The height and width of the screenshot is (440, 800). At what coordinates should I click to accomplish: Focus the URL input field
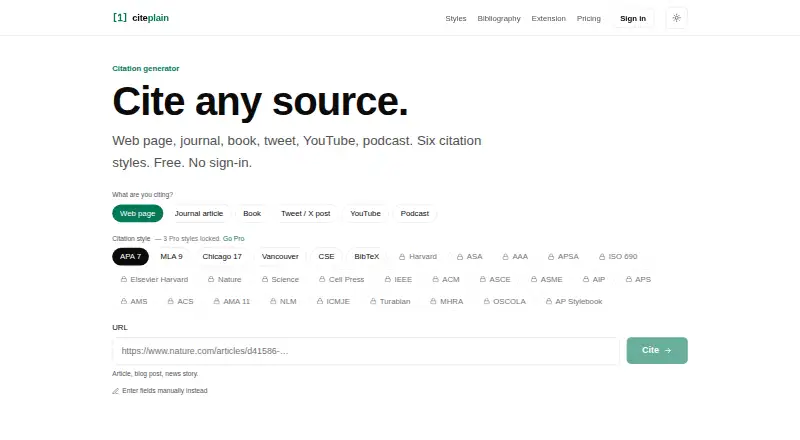(x=365, y=351)
